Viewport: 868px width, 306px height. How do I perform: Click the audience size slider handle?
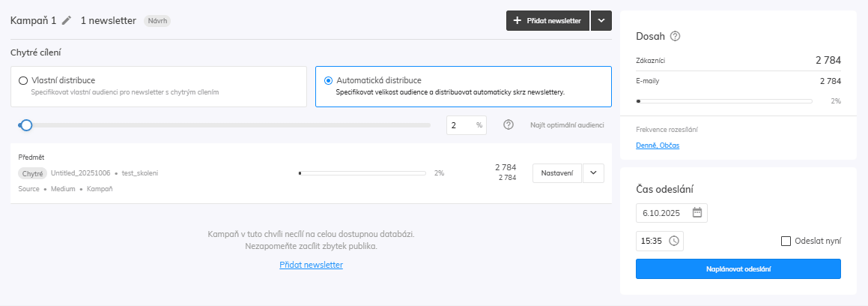(x=26, y=125)
